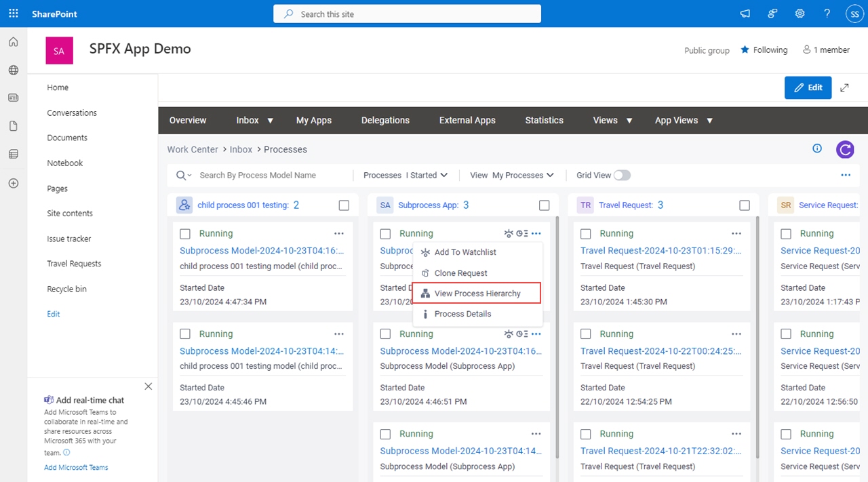This screenshot has width=868, height=482.
Task: Click the SA site logo tile
Action: 59,51
